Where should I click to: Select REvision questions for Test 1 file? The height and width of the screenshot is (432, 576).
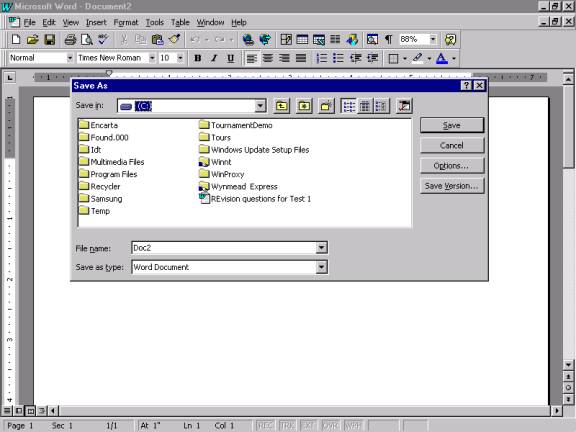coord(255,199)
